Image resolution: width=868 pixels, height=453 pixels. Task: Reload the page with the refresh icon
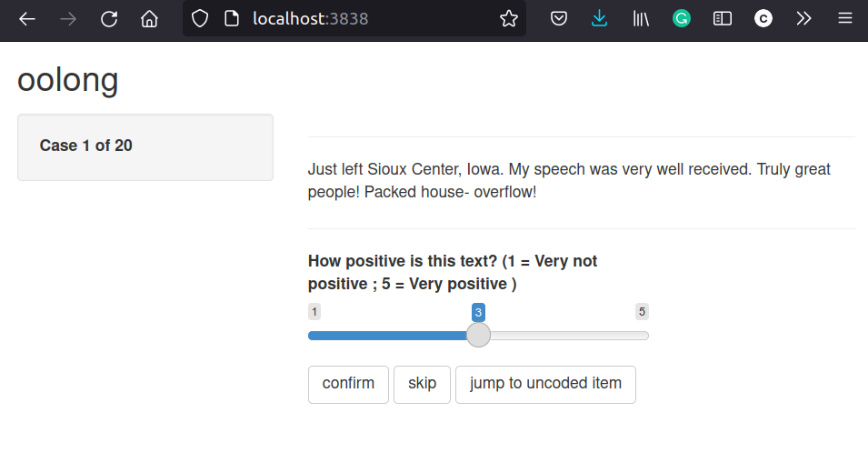point(109,19)
